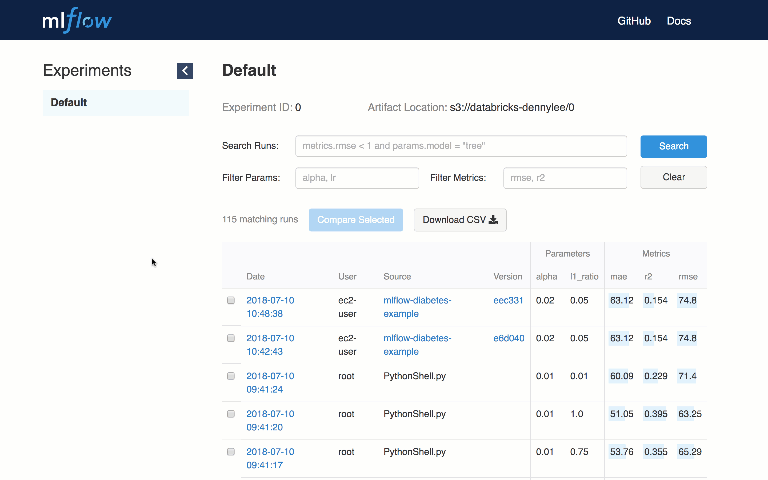
Task: Check the box for run 10:48:38
Action: tap(231, 300)
